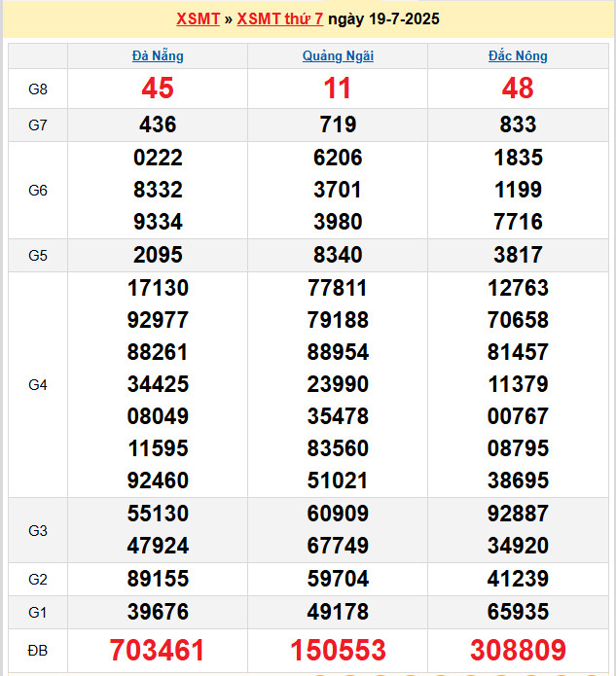Open the Đà Nẵng column link
616x676 pixels.
(158, 56)
